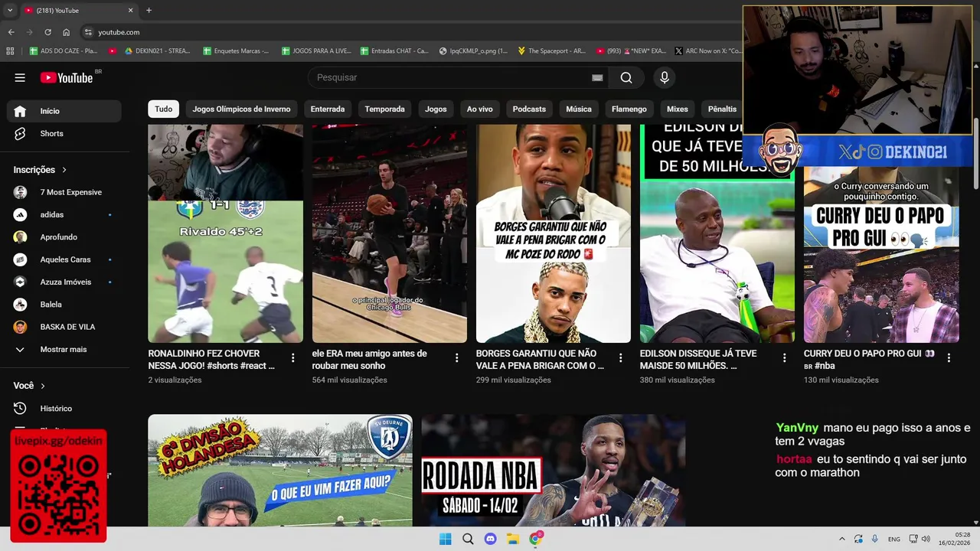Select the Ao vivo filter chip
This screenshot has width=980, height=551.
pyautogui.click(x=480, y=109)
